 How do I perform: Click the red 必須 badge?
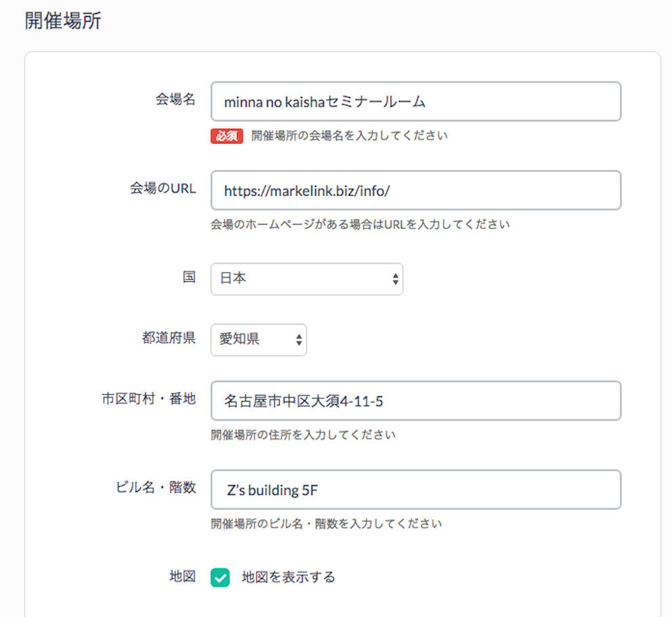tap(227, 136)
